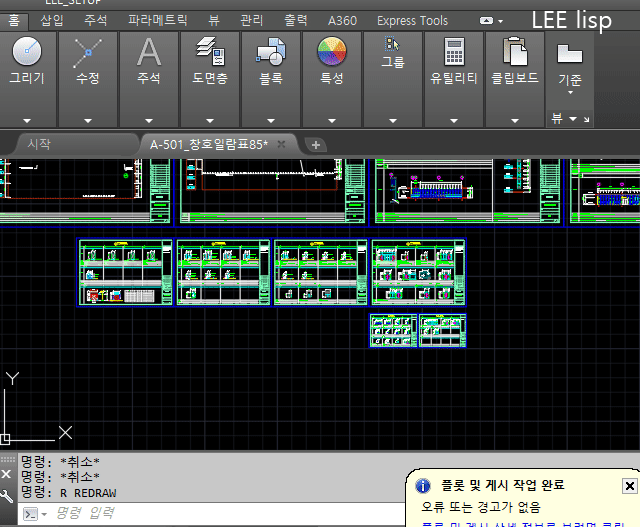
Task: Switch to the 삽입 ribbon tab
Action: (x=52, y=20)
